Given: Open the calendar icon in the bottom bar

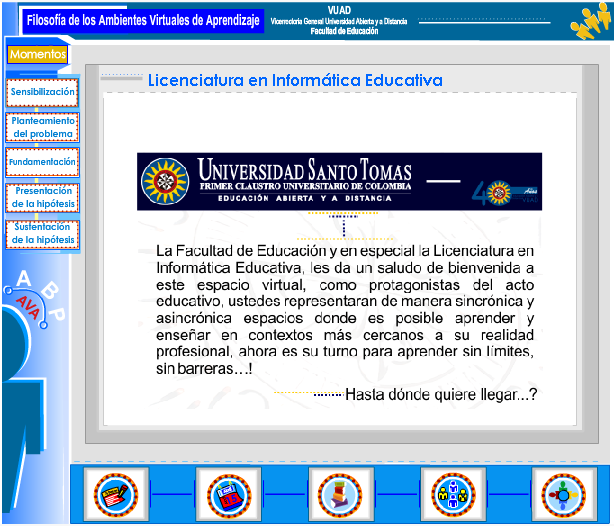Looking at the screenshot, I should point(227,494).
